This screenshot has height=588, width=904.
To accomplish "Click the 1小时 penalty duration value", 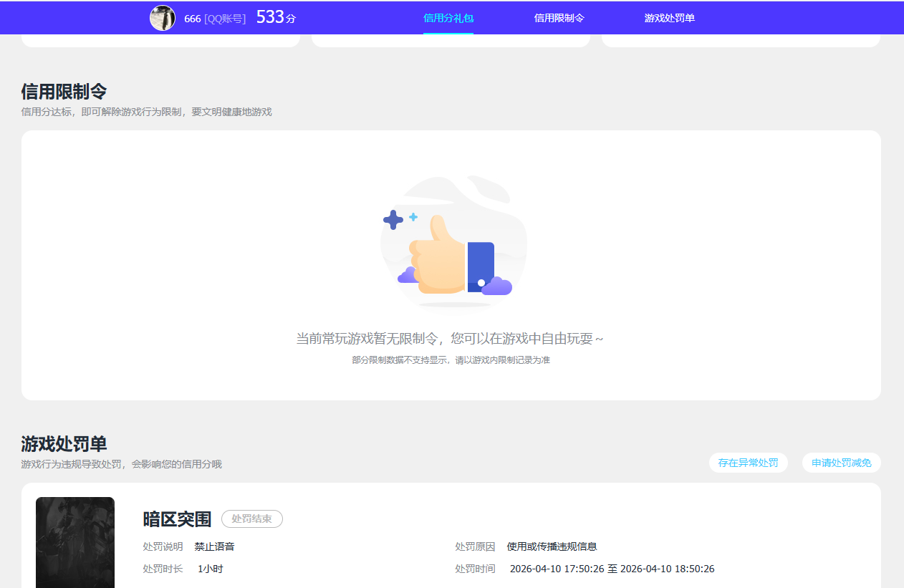I will pos(211,569).
